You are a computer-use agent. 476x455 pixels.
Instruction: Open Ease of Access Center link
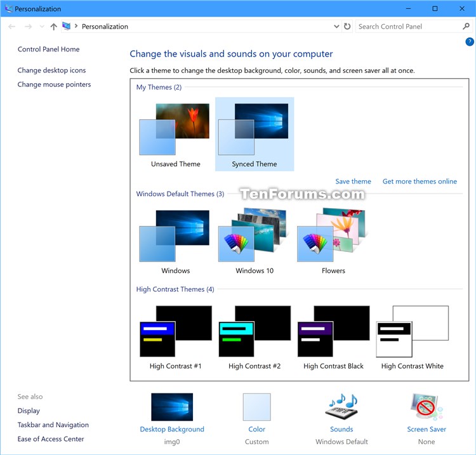[x=51, y=439]
